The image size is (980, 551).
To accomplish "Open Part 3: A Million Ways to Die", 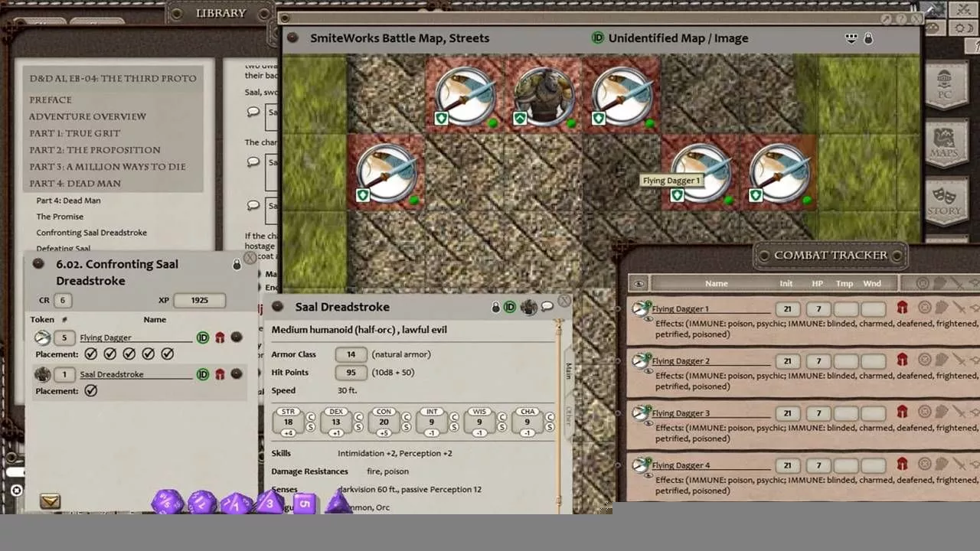I will point(107,167).
